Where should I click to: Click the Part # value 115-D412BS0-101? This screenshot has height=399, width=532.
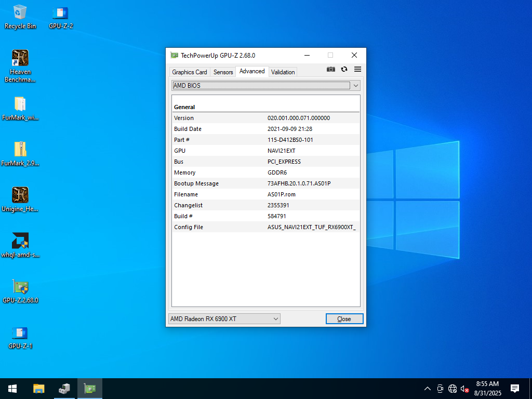(x=290, y=140)
